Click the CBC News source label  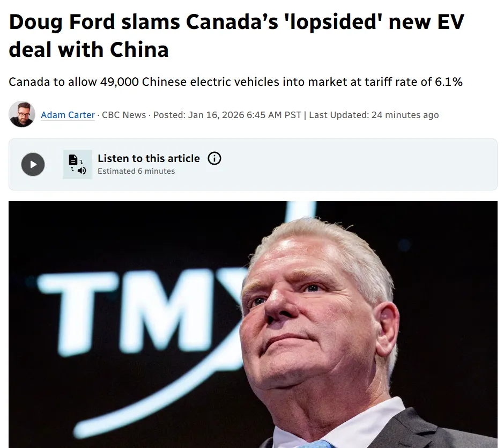pyautogui.click(x=124, y=115)
